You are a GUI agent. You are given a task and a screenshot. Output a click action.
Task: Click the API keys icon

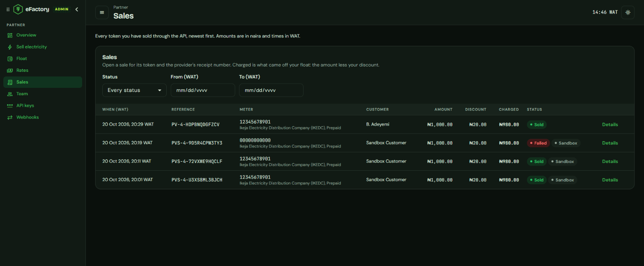pos(10,105)
